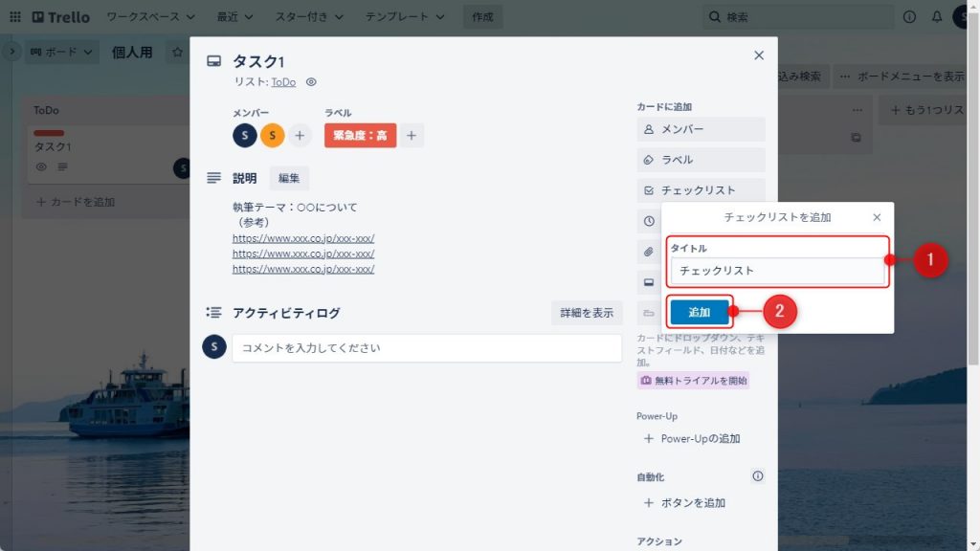Screen dimensions: 980x551
Task: Open the 緊急度：高 red label
Action: click(x=360, y=136)
